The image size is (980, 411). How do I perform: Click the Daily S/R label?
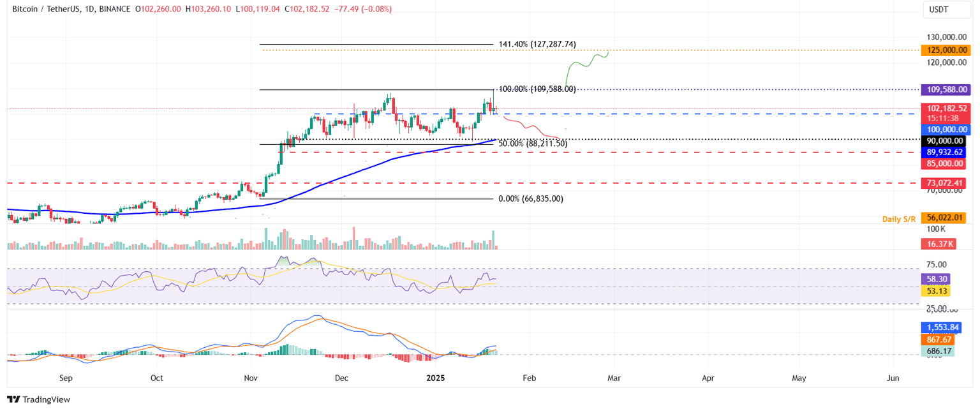(900, 219)
